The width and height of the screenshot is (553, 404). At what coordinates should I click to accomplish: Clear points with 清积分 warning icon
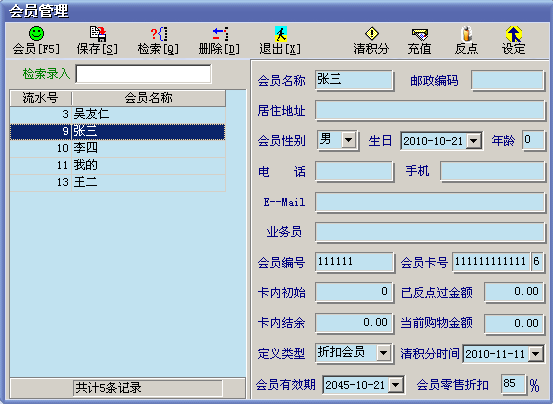372,34
